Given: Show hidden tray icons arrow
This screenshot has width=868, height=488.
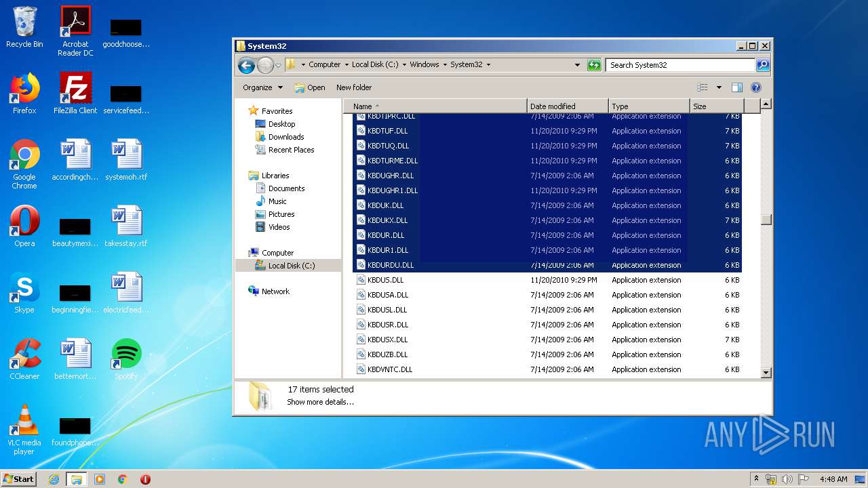Looking at the screenshot, I should coord(757,479).
